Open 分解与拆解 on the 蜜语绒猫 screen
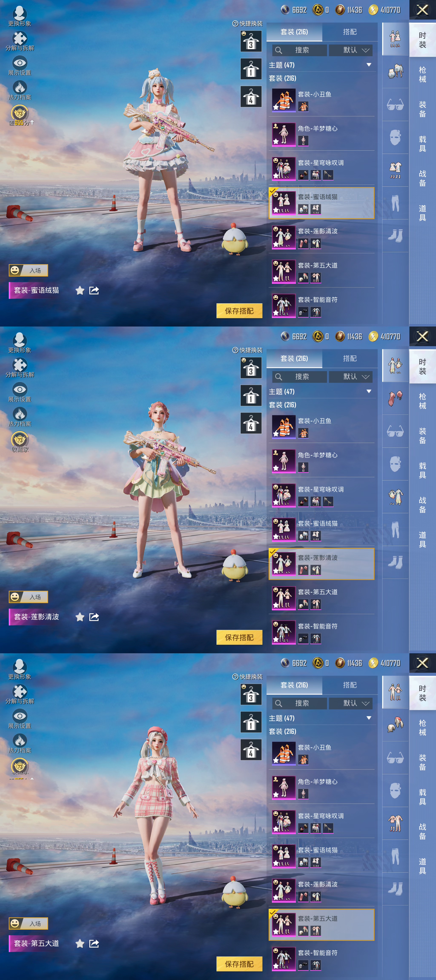This screenshot has height=980, width=436. (x=20, y=38)
